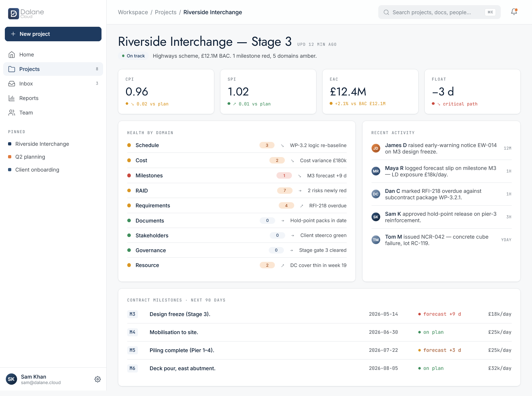Open Team in sidebar
532x396 pixels.
pos(53,113)
